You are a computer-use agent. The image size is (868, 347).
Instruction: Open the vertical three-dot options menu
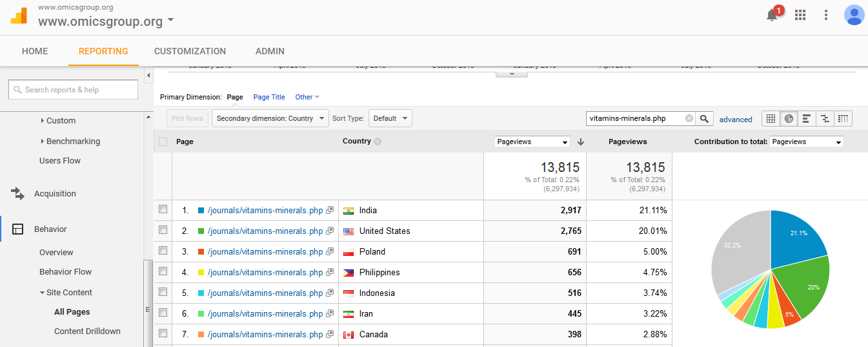click(826, 15)
